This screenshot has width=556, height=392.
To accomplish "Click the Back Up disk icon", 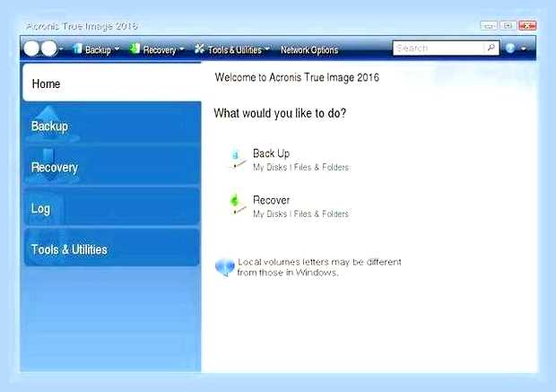I will point(238,160).
